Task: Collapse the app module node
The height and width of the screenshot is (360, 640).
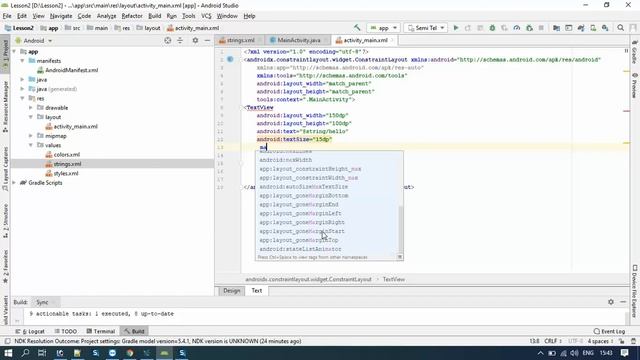Action: [15, 52]
